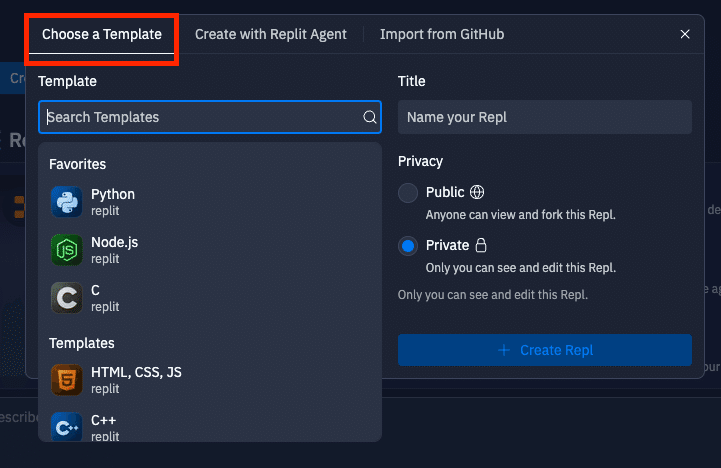Image resolution: width=721 pixels, height=468 pixels.
Task: Choose the Node.js template icon
Action: tap(66, 250)
